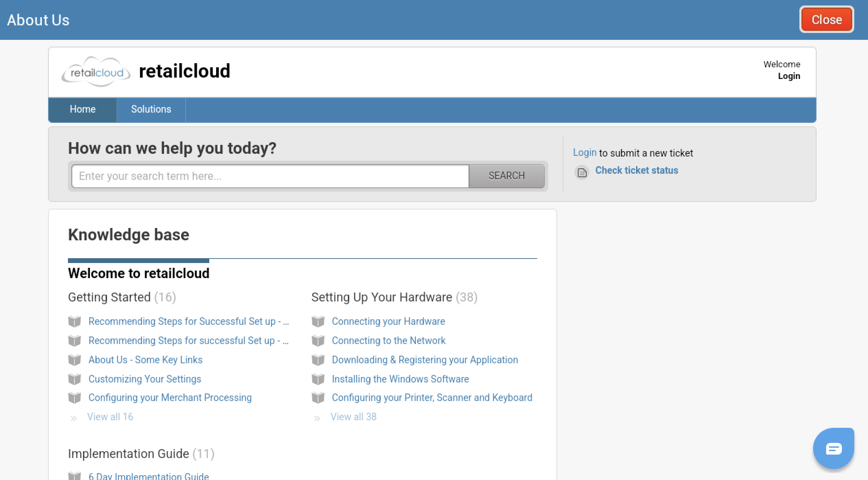Viewport: 868px width, 480px height.
Task: Click View all 38 link
Action: (x=353, y=417)
